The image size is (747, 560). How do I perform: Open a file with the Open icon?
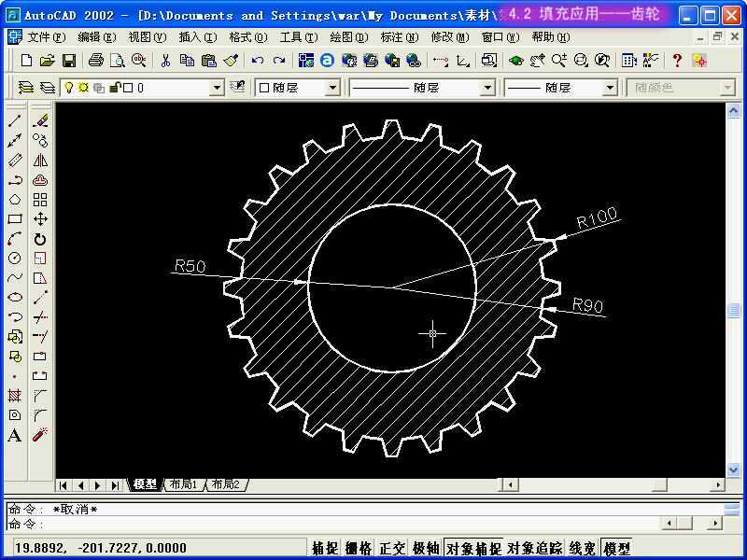coord(48,61)
